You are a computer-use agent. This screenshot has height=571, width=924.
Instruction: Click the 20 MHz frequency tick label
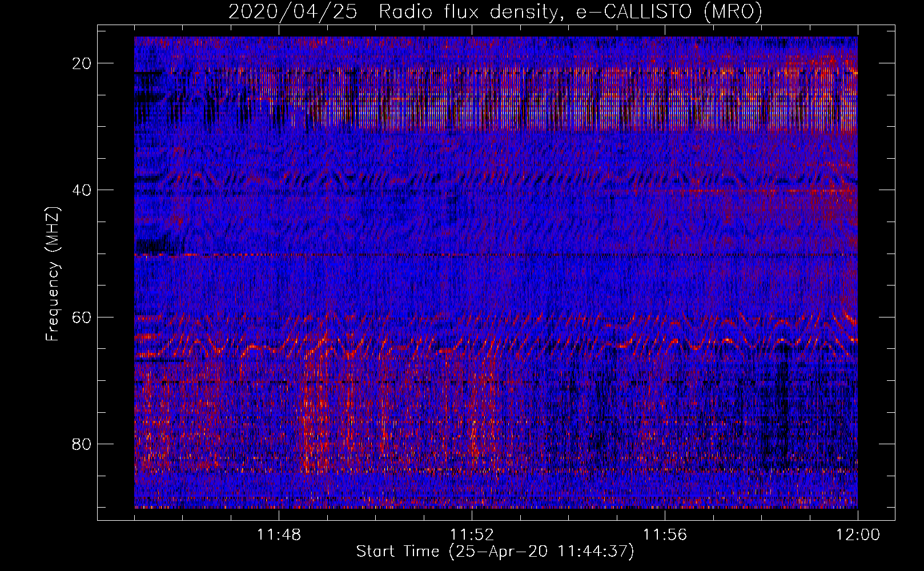[x=82, y=63]
